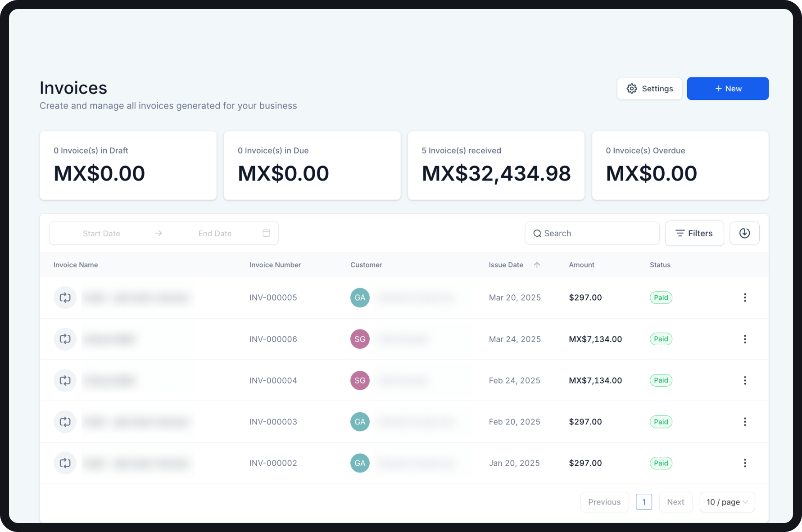Create a New invoice
802x532 pixels.
coord(727,89)
